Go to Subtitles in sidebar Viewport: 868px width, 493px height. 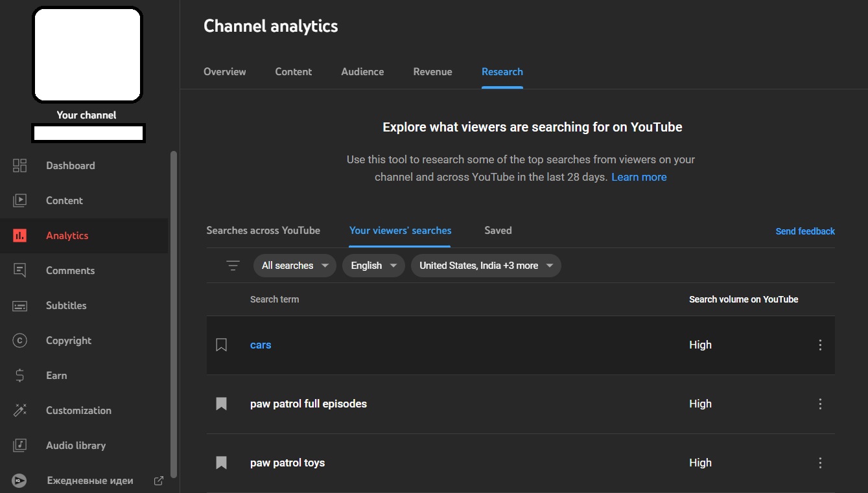(x=66, y=306)
